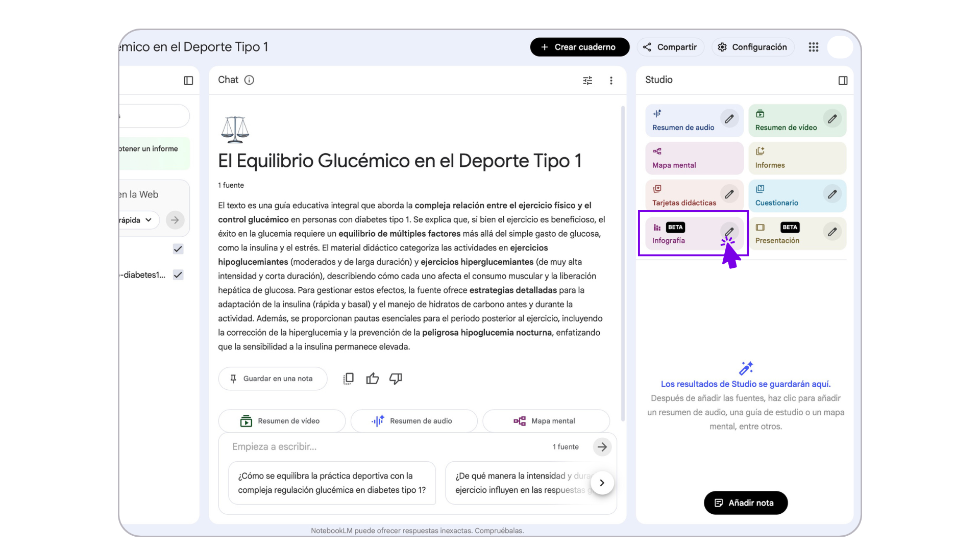Edit the Resumen de audio with the pencil icon
This screenshot has width=980, height=551.
coord(729,118)
